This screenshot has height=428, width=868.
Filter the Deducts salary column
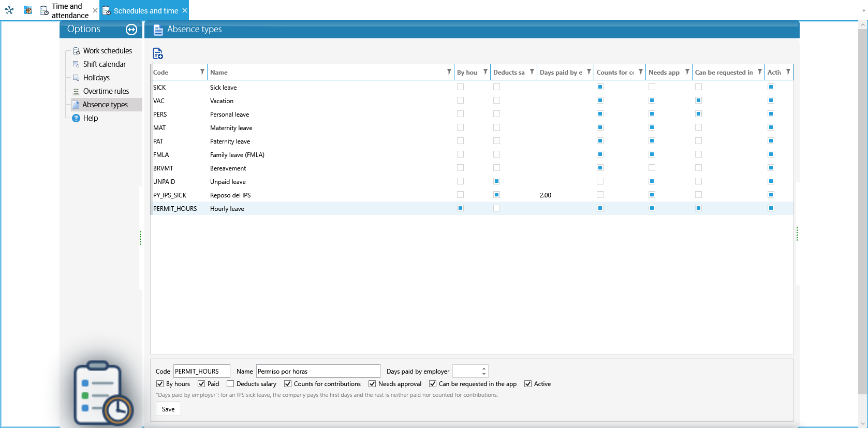(x=532, y=72)
